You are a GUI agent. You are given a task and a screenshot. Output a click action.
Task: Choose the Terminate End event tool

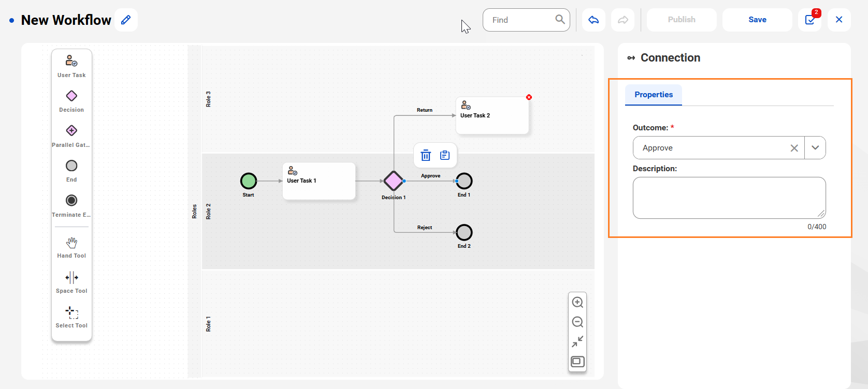[x=71, y=206]
